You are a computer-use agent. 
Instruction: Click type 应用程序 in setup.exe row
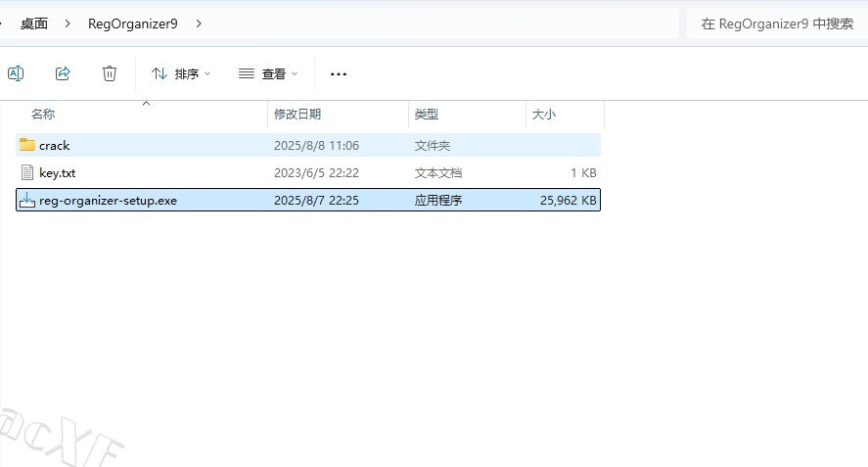pos(438,201)
